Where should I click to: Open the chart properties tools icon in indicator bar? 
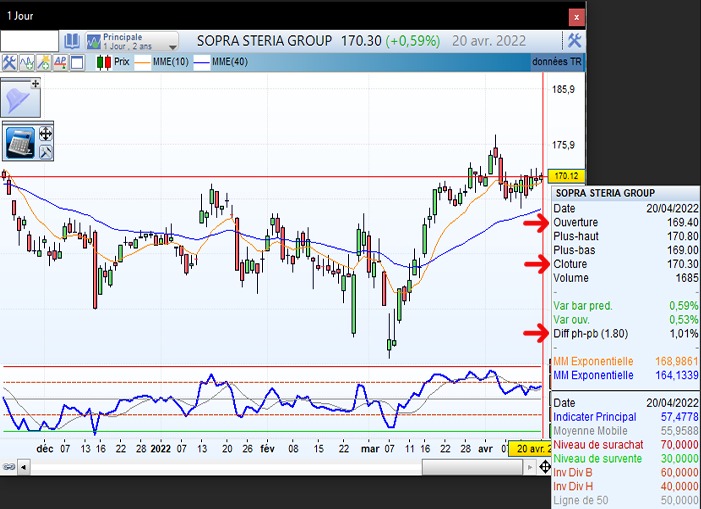click(x=8, y=62)
